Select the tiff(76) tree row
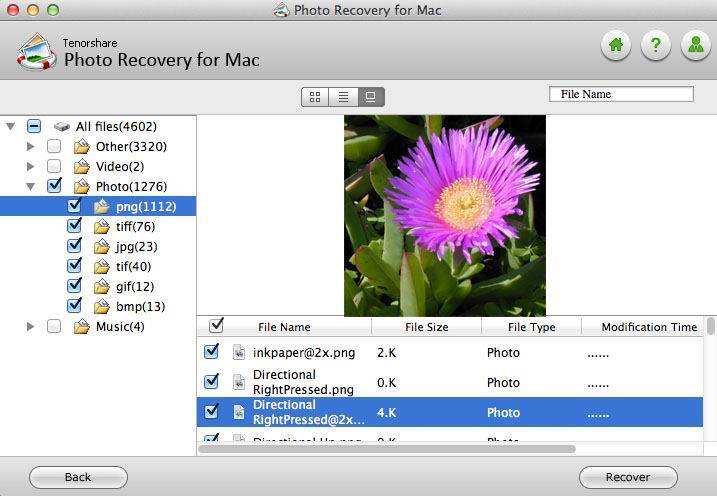The width and height of the screenshot is (717, 496). coord(98,227)
